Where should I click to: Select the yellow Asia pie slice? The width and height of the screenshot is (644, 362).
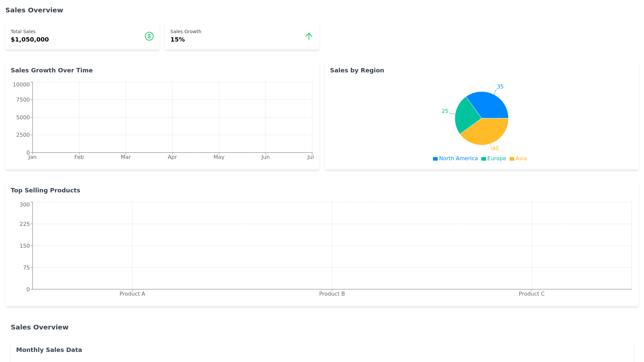coord(486,132)
